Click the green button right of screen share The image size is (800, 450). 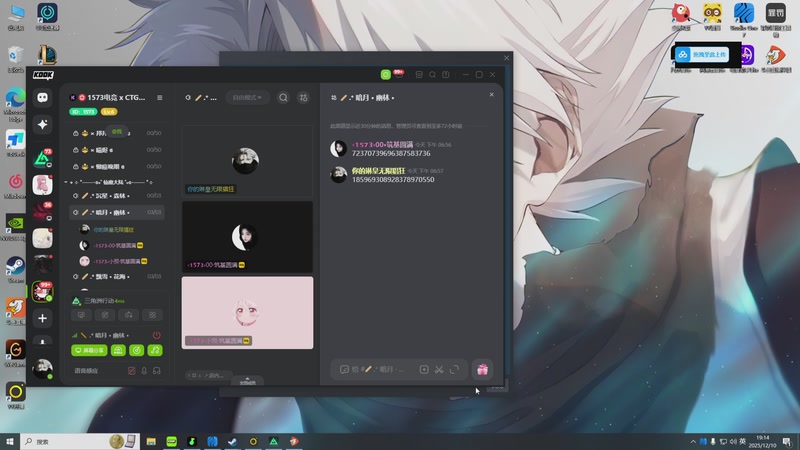[118, 351]
